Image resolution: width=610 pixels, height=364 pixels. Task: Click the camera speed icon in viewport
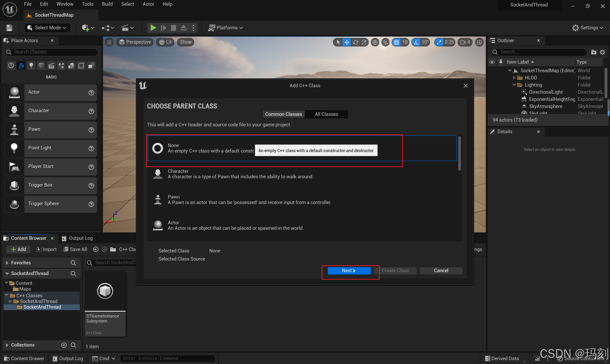coord(463,42)
